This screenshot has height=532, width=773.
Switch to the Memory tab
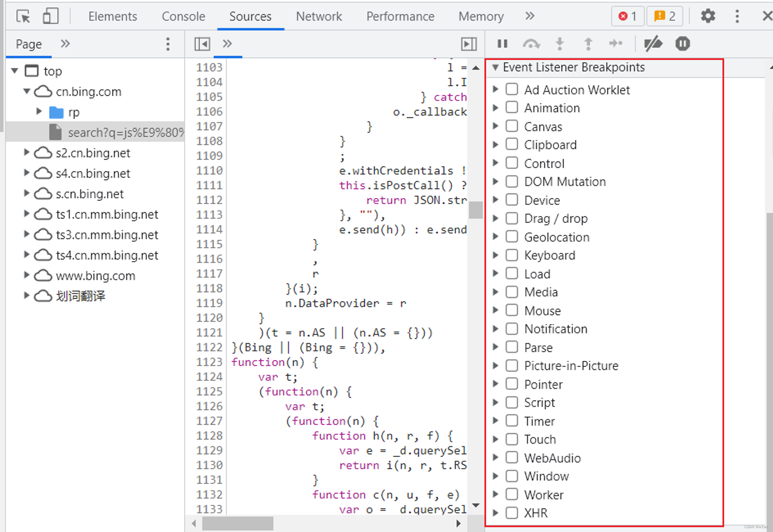[481, 16]
